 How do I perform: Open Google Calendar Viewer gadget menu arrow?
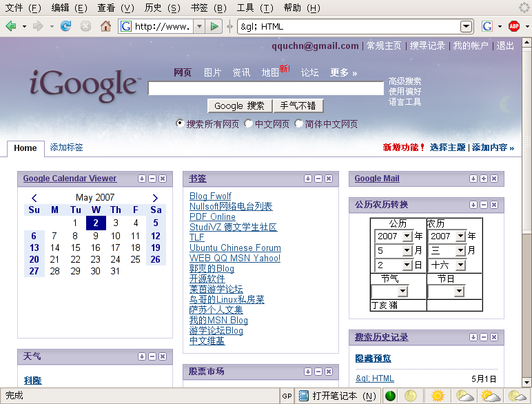coord(142,179)
